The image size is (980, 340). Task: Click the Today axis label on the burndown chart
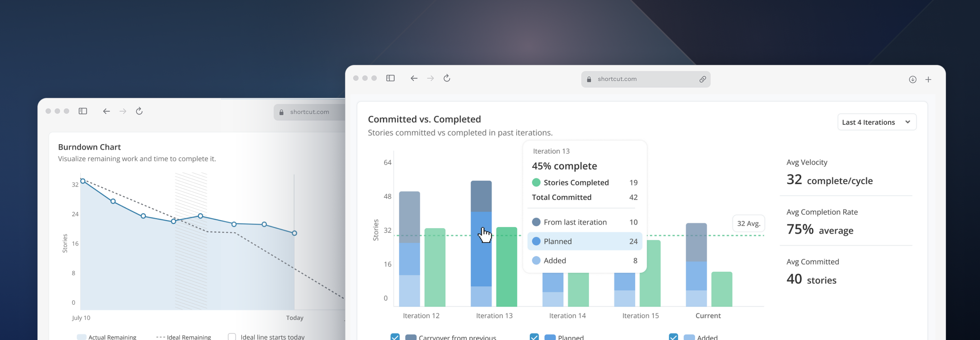pyautogui.click(x=295, y=318)
